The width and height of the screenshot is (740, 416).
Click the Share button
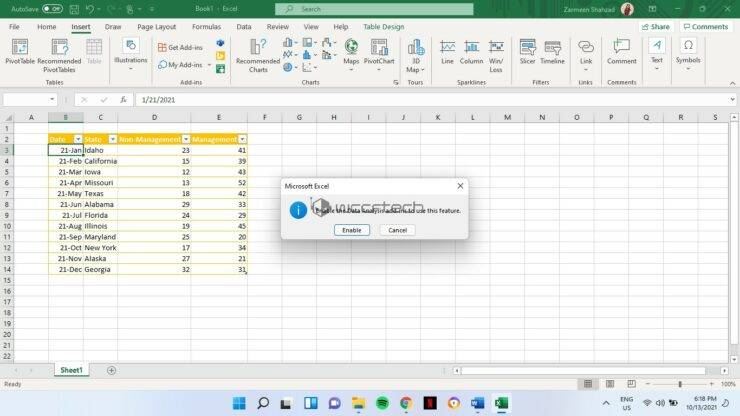[656, 27]
